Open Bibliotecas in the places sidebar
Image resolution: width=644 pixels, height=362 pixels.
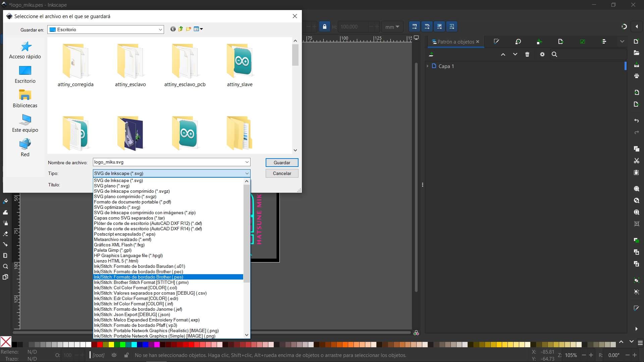[25, 99]
